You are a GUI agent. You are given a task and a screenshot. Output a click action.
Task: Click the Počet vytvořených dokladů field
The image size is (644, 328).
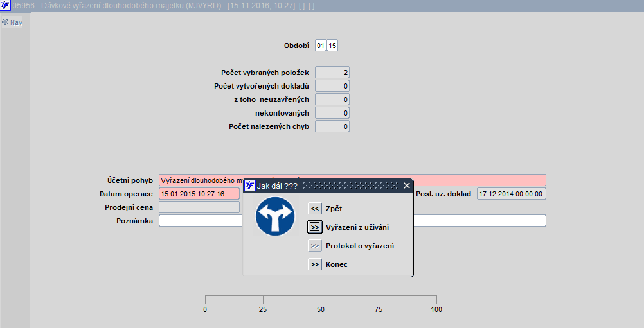click(332, 86)
